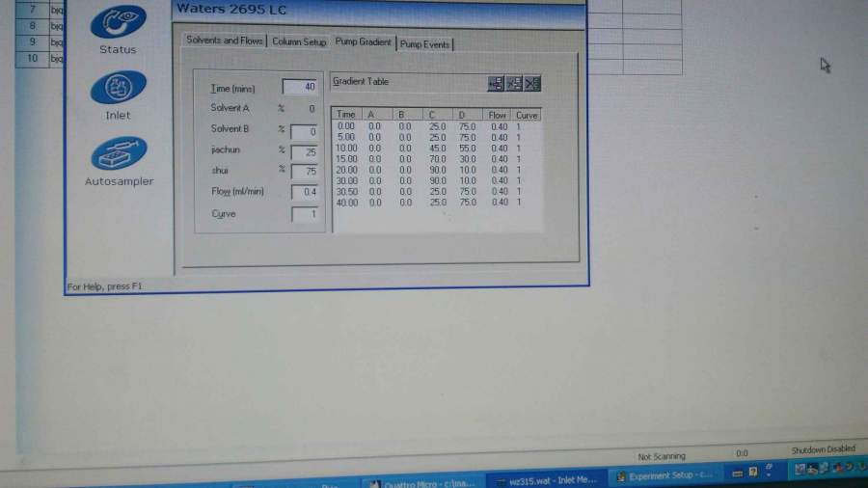Image resolution: width=868 pixels, height=488 pixels.
Task: Click 'For Help, press F1' status text
Action: tap(104, 286)
